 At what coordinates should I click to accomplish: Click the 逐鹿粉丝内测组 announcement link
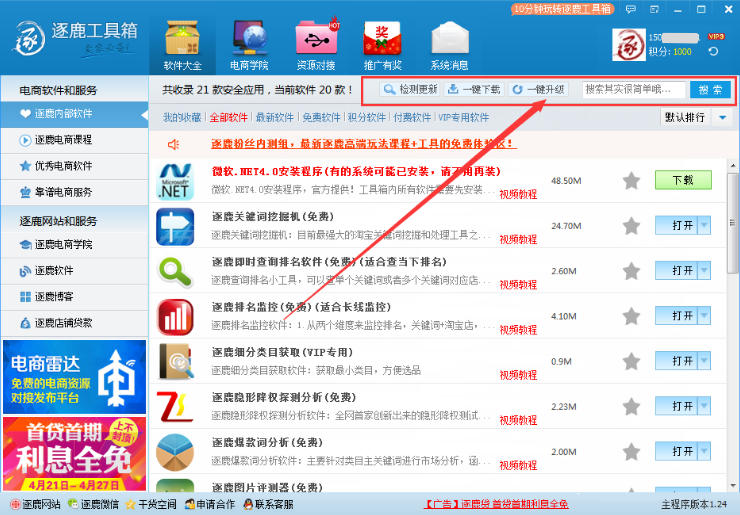click(363, 144)
